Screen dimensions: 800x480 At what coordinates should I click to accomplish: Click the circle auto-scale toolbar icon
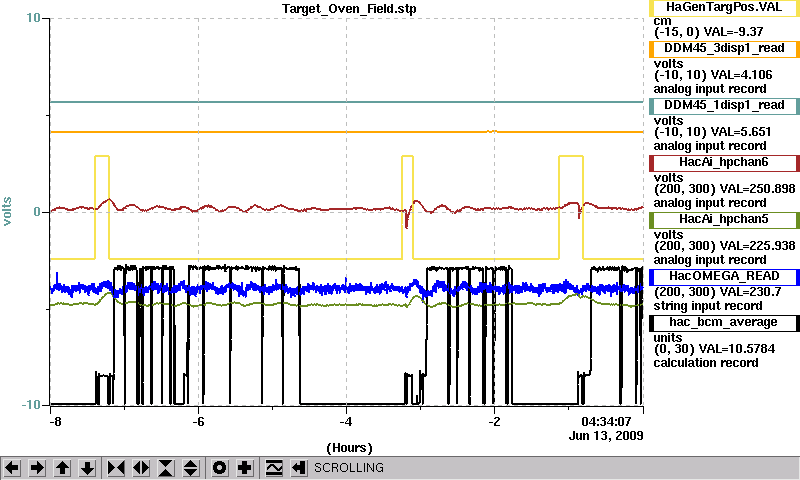(x=220, y=468)
